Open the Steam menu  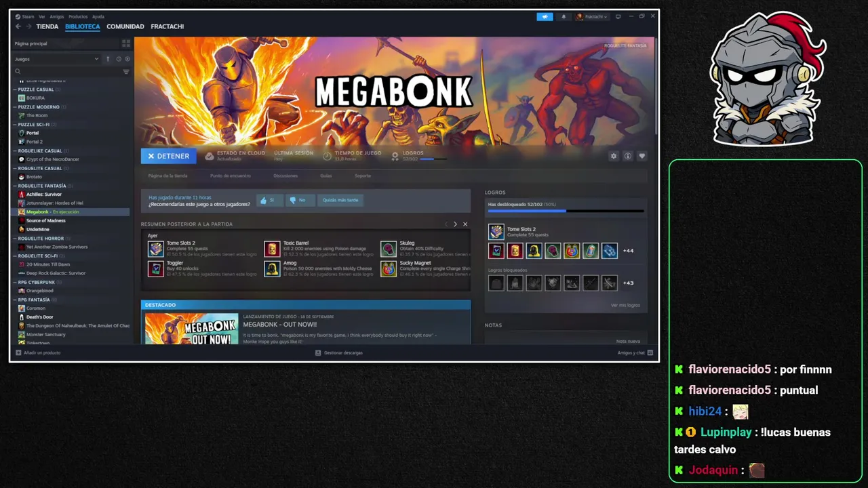(x=28, y=16)
